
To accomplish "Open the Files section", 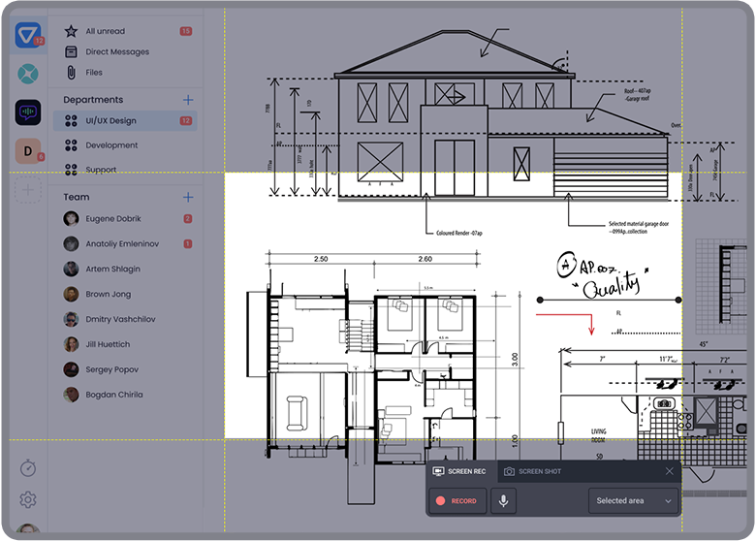I will click(93, 73).
